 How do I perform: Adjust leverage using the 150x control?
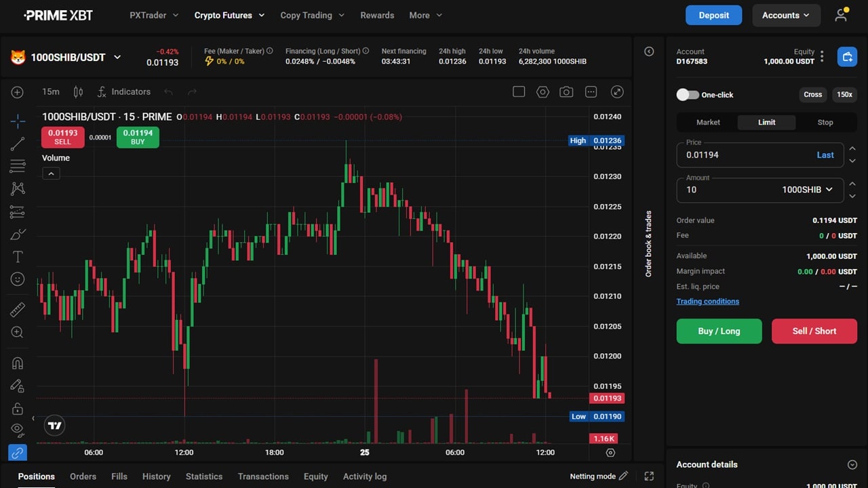click(x=844, y=95)
